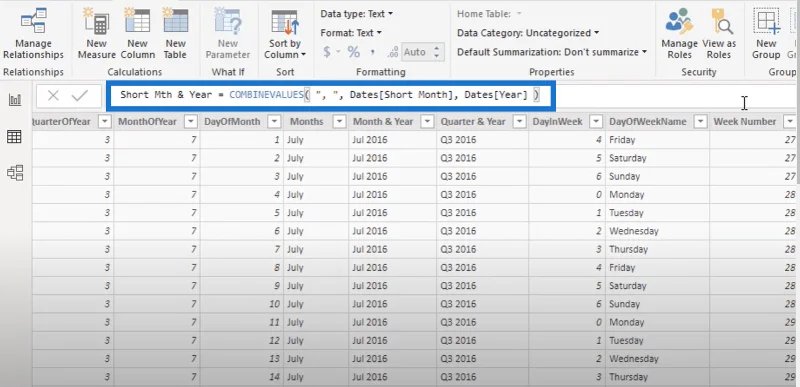
Task: Click the decimal places icon
Action: 393,52
